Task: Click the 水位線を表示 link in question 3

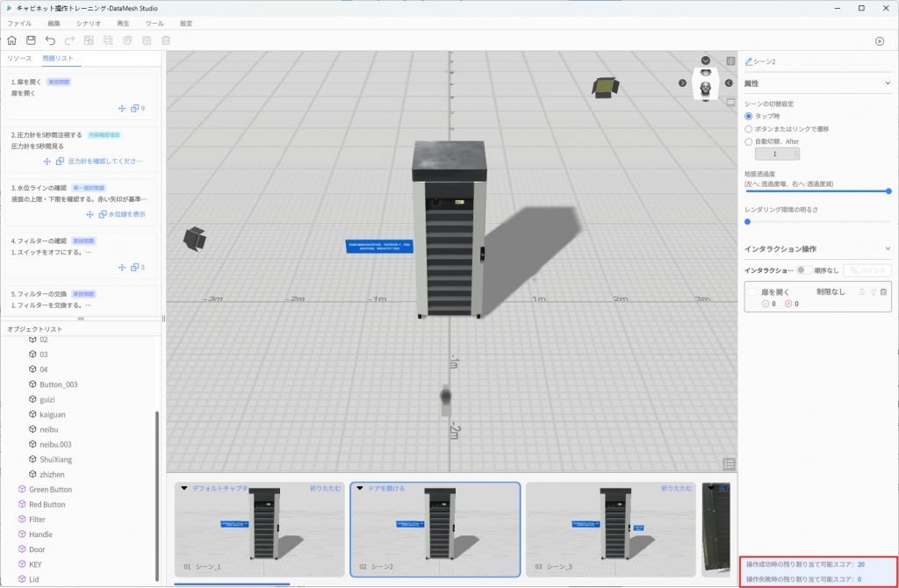Action: pyautogui.click(x=126, y=214)
